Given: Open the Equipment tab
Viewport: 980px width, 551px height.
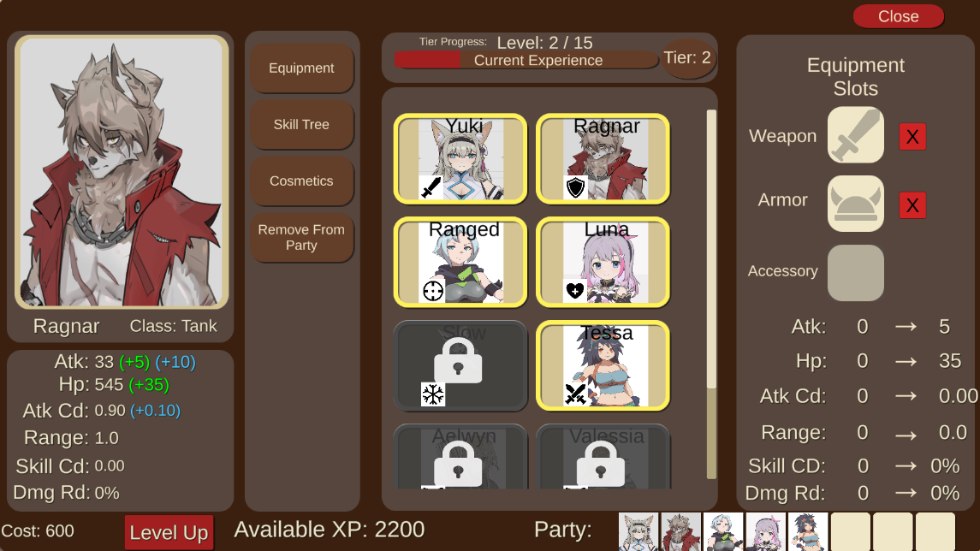Looking at the screenshot, I should 302,68.
